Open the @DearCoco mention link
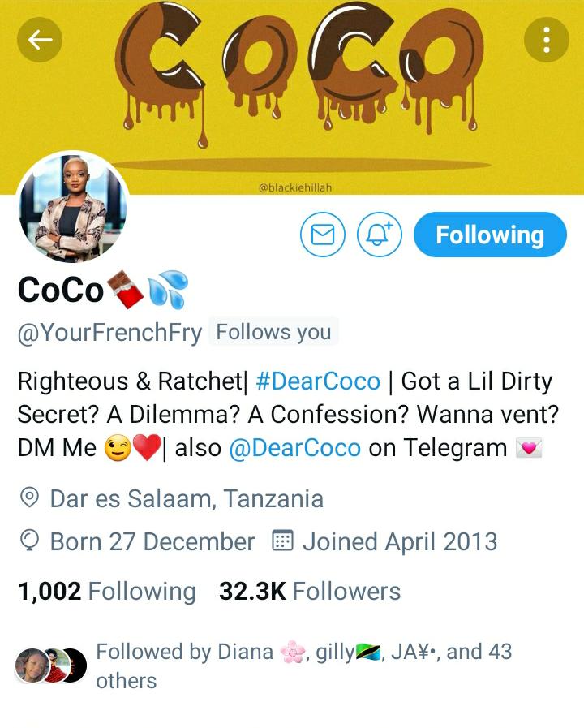 [294, 449]
